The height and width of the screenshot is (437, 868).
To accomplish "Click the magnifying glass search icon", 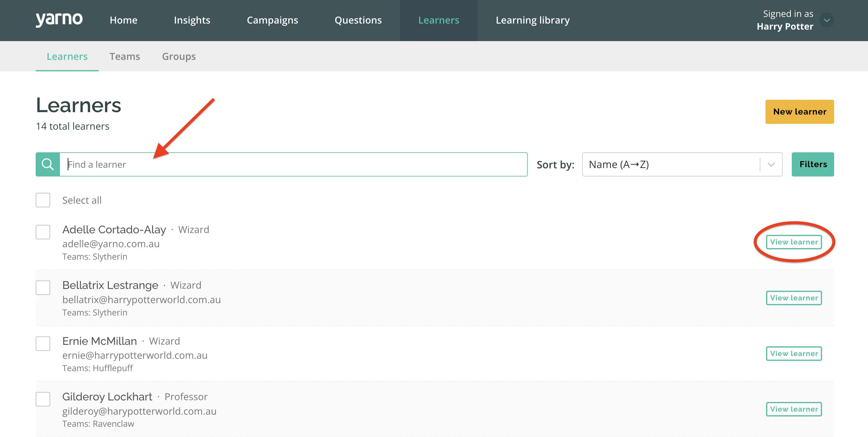I will click(47, 164).
